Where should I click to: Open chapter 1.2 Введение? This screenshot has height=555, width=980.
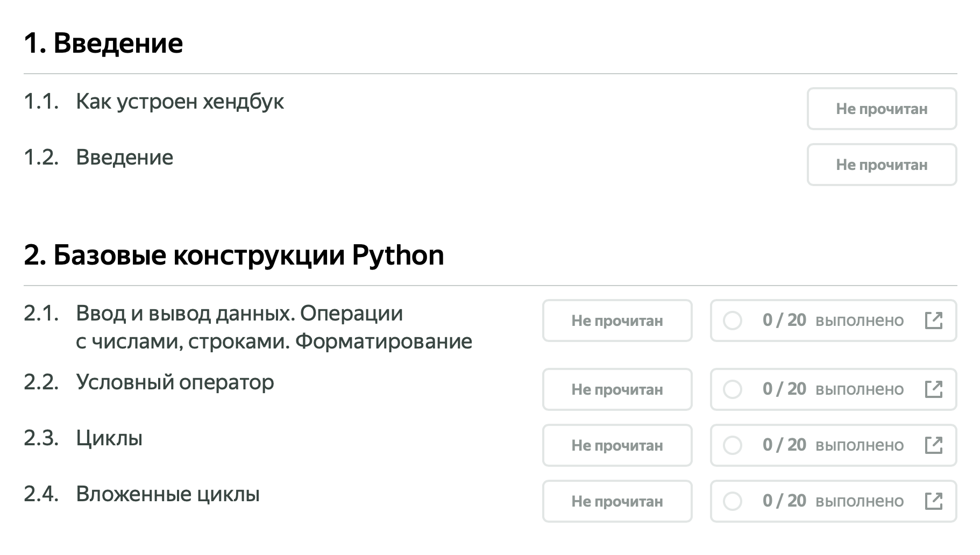point(124,157)
